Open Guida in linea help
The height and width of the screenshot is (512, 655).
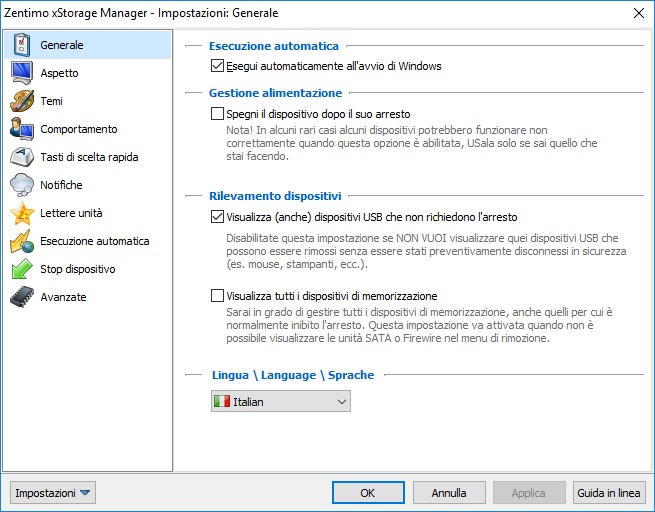[609, 493]
